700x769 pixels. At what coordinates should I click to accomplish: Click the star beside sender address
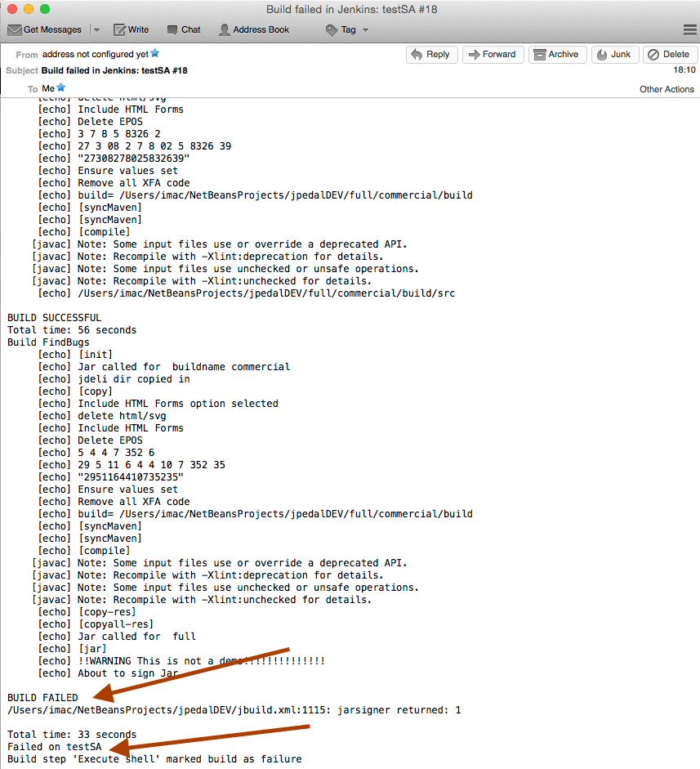click(155, 53)
